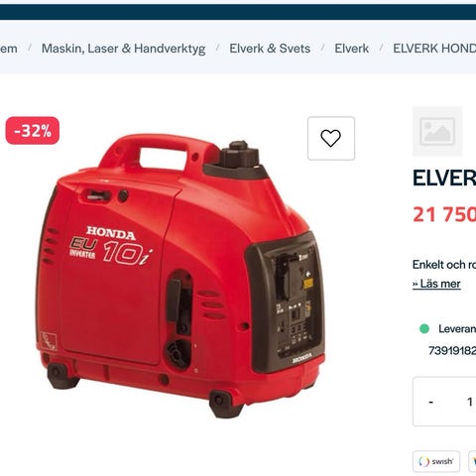
Task: Go to Elverk & Svets breadcrumb
Action: pos(270,49)
